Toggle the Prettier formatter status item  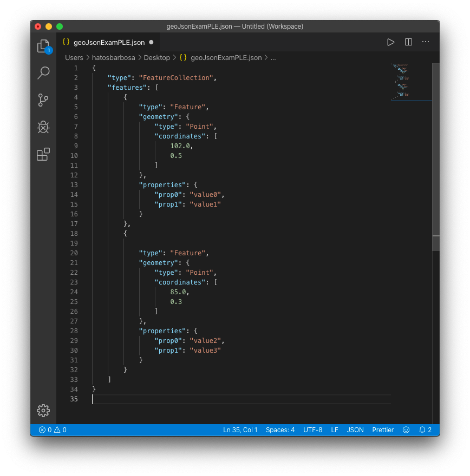tap(383, 429)
